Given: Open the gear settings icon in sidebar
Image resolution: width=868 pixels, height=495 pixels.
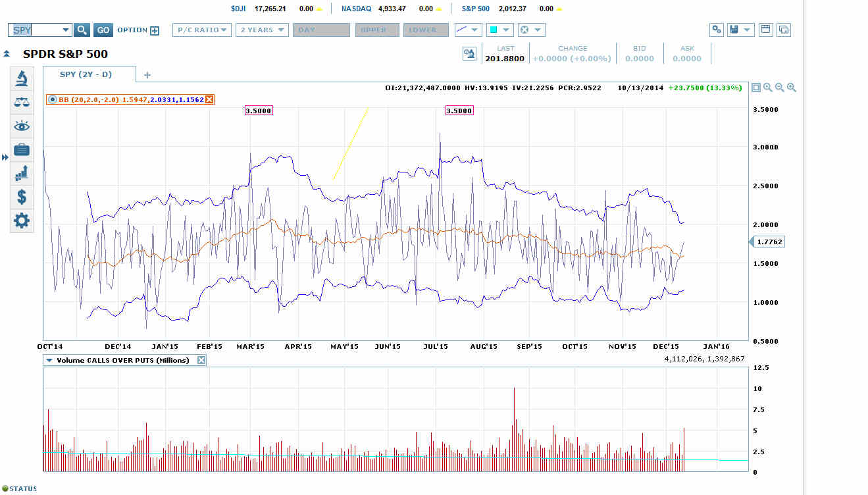Looking at the screenshot, I should [22, 221].
